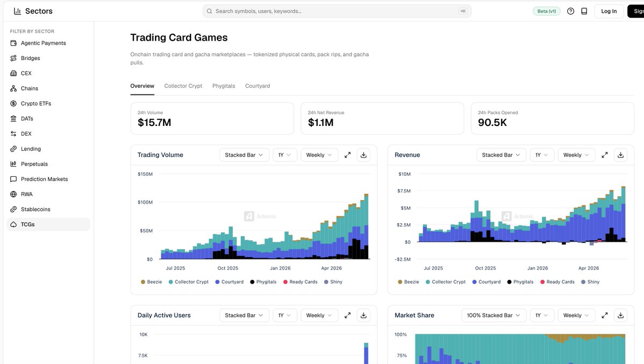Open Revenue 1Y range dropdown
The width and height of the screenshot is (644, 364).
tap(542, 155)
